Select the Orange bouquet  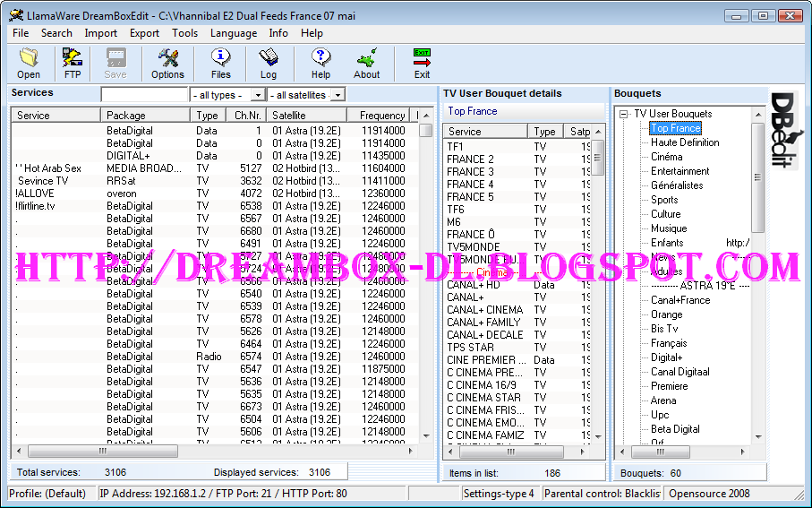coord(666,314)
